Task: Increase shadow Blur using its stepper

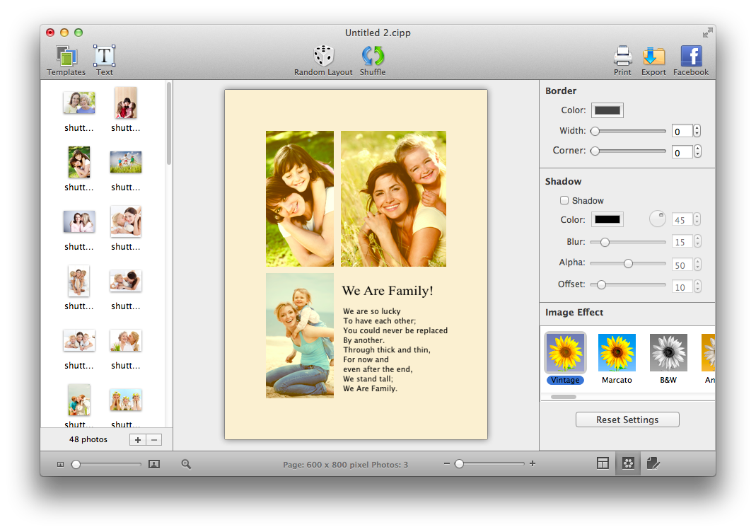Action: 697,238
